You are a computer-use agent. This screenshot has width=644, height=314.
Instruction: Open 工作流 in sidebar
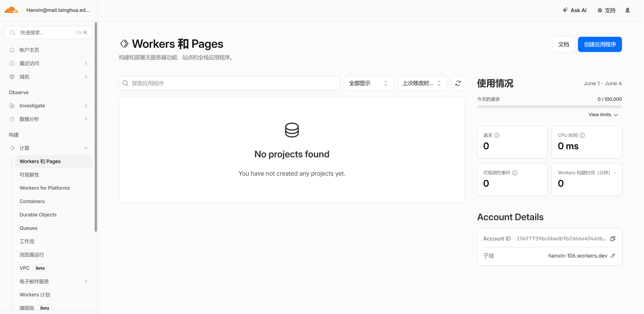[27, 242]
